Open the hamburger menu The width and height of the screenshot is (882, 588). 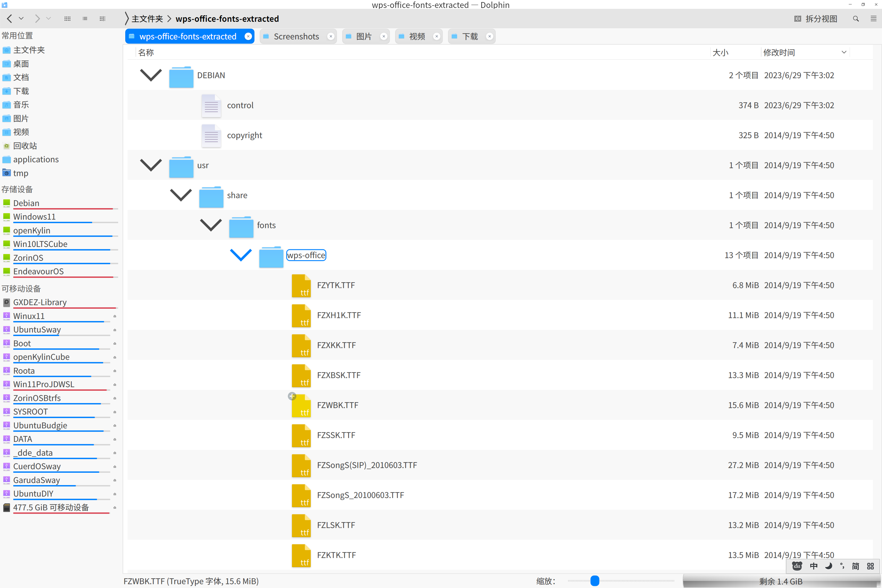click(873, 18)
